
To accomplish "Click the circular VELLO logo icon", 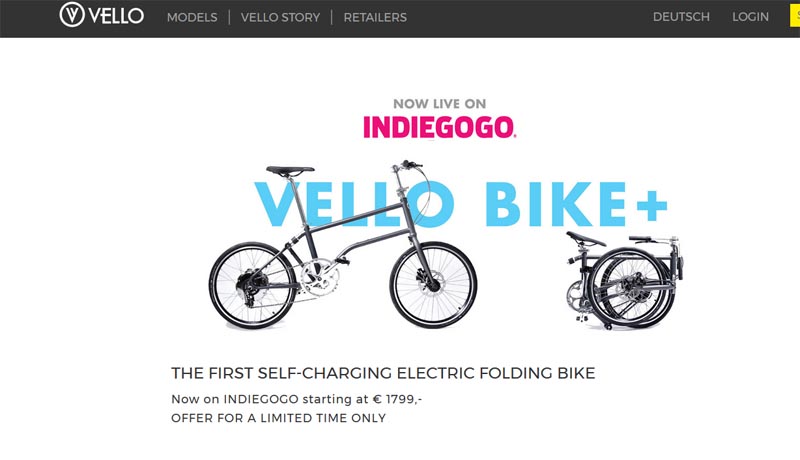I will (72, 15).
